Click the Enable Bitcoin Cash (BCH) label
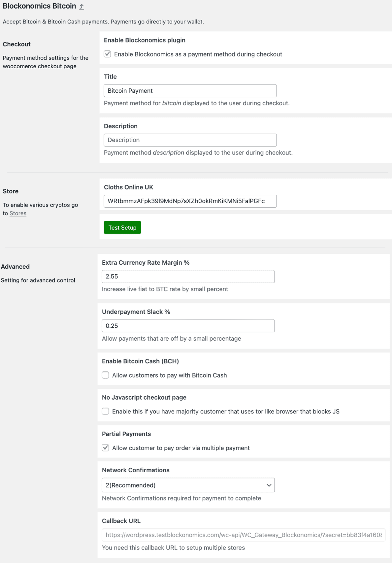Screen dimensions: 392x563 pyautogui.click(x=140, y=361)
